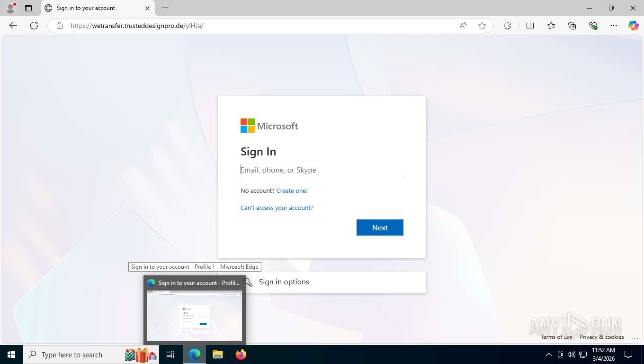Open Sign in options
Viewport: 644px width, 364px height.
click(322, 282)
